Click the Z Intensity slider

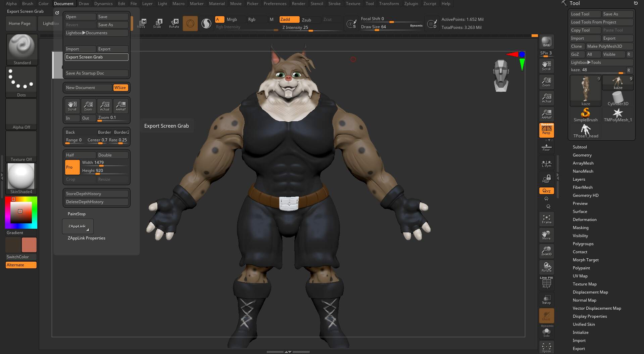(x=311, y=28)
